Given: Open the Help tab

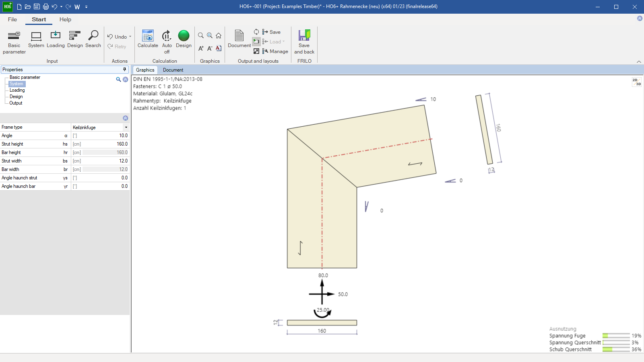Looking at the screenshot, I should pos(65,19).
